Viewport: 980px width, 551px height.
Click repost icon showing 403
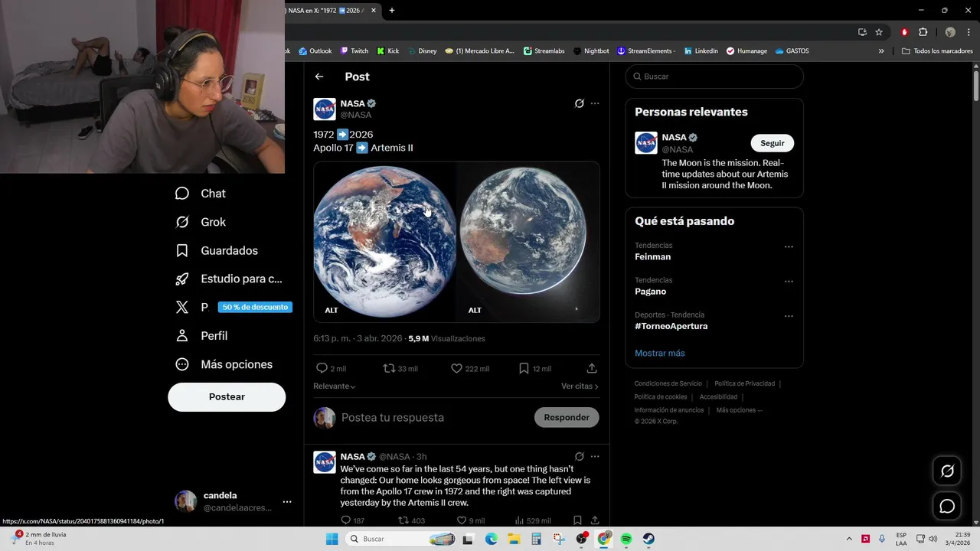403,520
